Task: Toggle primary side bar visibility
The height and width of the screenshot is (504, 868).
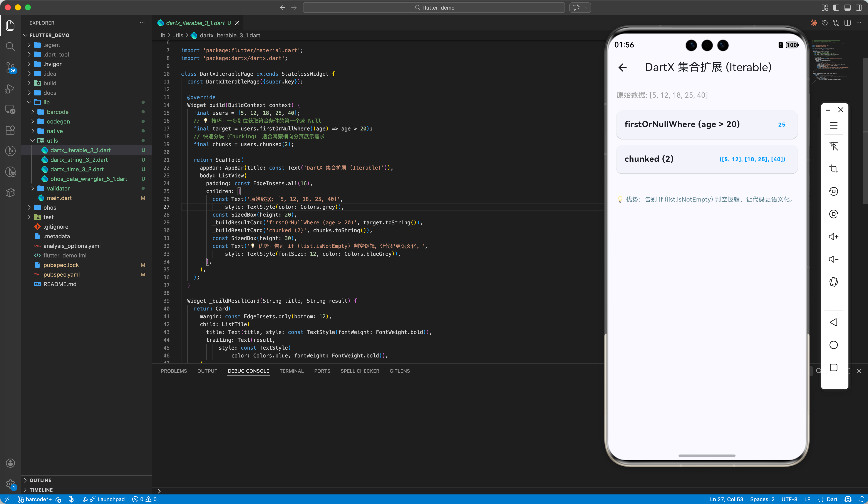Action: pos(836,8)
